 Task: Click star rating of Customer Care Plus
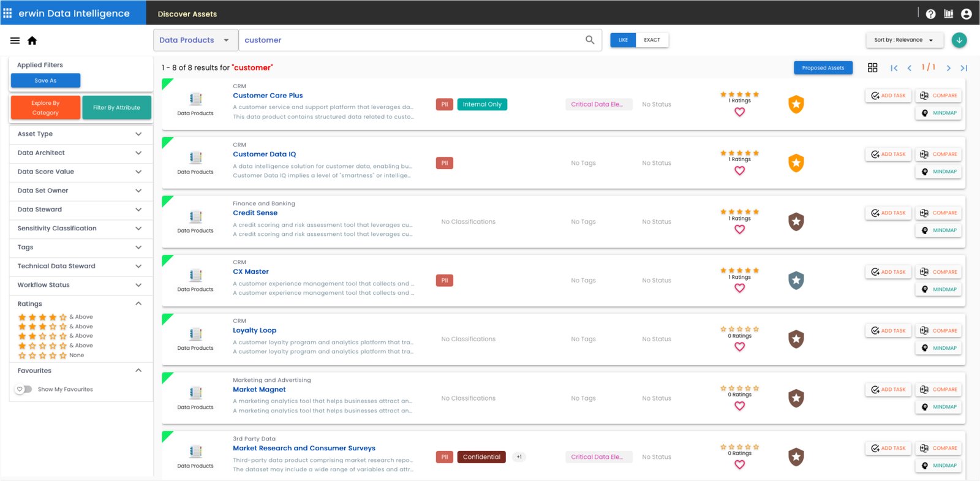(x=739, y=94)
